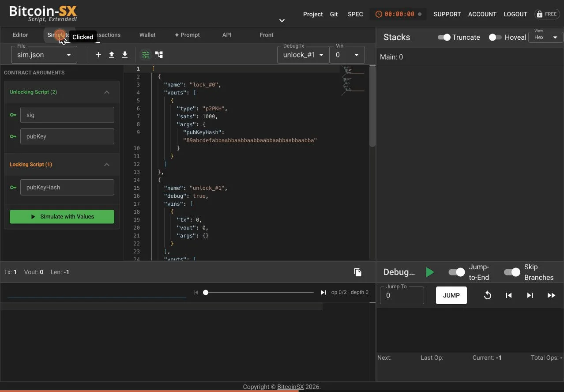
Task: Skip to start on the op slider bar
Action: coord(196,292)
